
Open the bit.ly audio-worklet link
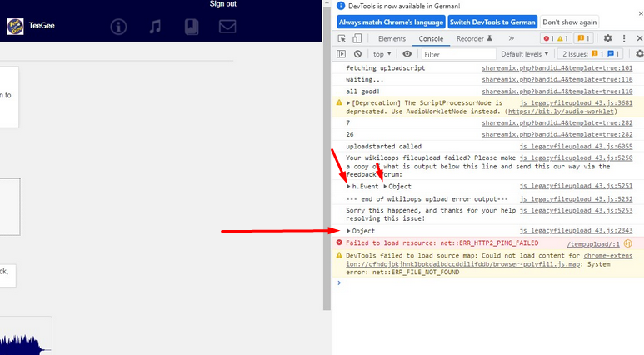coord(562,112)
